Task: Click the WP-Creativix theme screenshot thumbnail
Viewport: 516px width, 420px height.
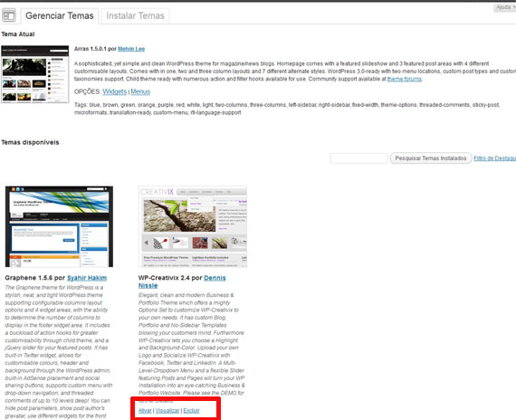Action: [x=193, y=226]
